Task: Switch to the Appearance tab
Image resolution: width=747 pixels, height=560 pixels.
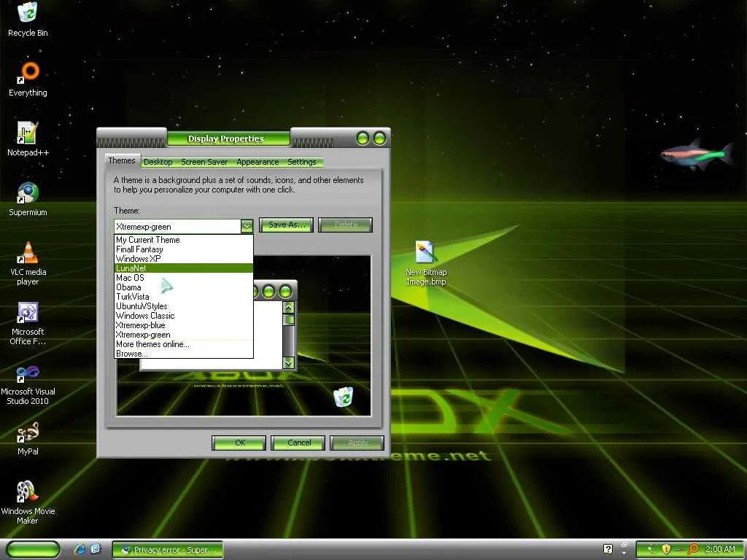Action: tap(258, 162)
